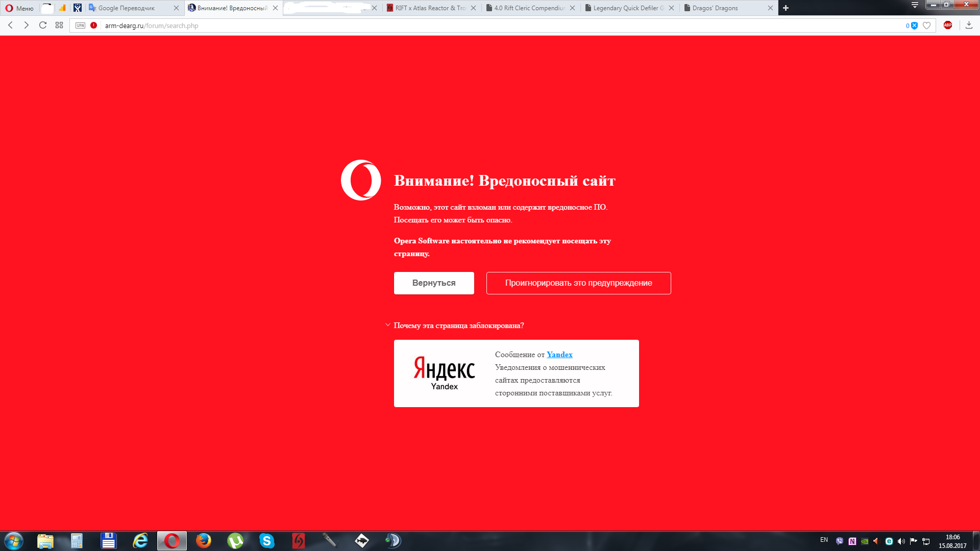The width and height of the screenshot is (980, 551).
Task: Open the blocked ads counter icon
Action: coord(912,26)
